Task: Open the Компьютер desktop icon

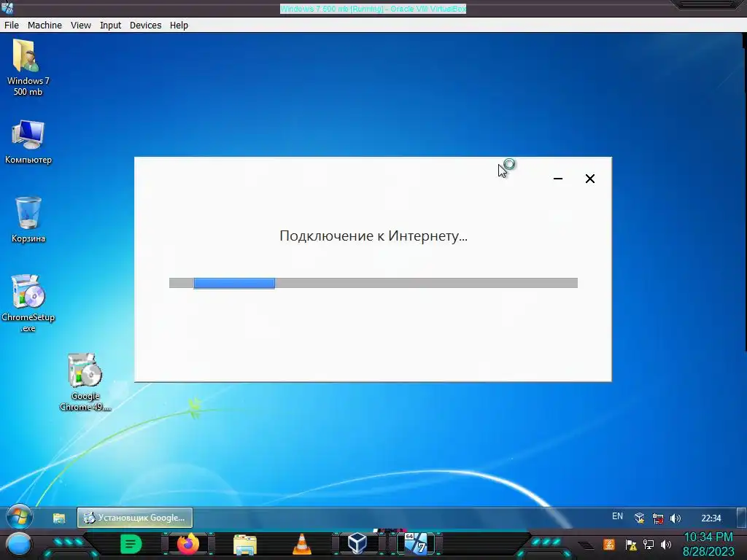Action: point(28,142)
